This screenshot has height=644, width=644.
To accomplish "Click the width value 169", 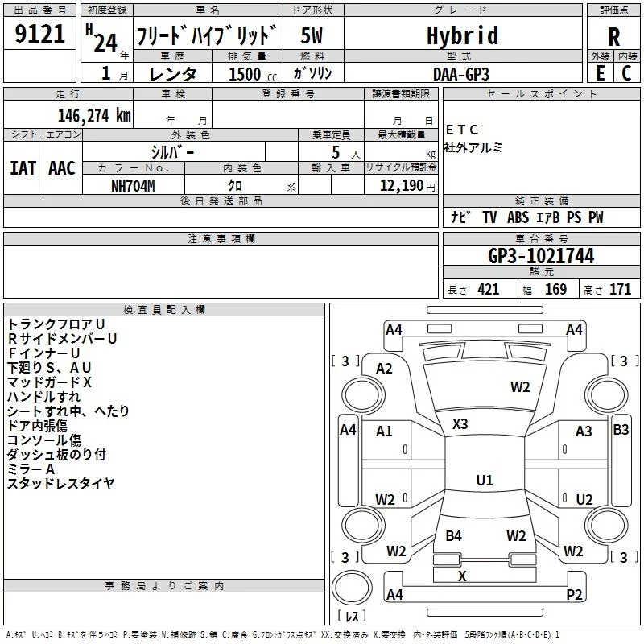I will [x=555, y=290].
